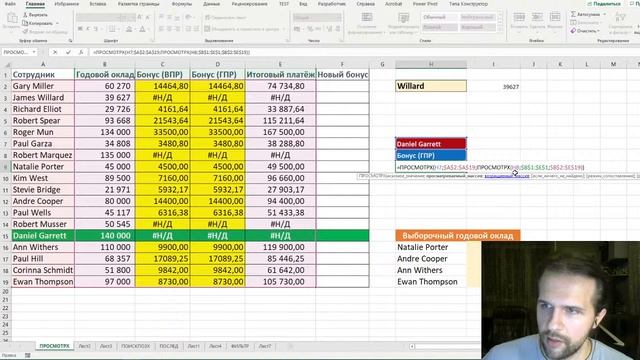Click the Cut (Вырезать) scissors button

[x=35, y=15]
